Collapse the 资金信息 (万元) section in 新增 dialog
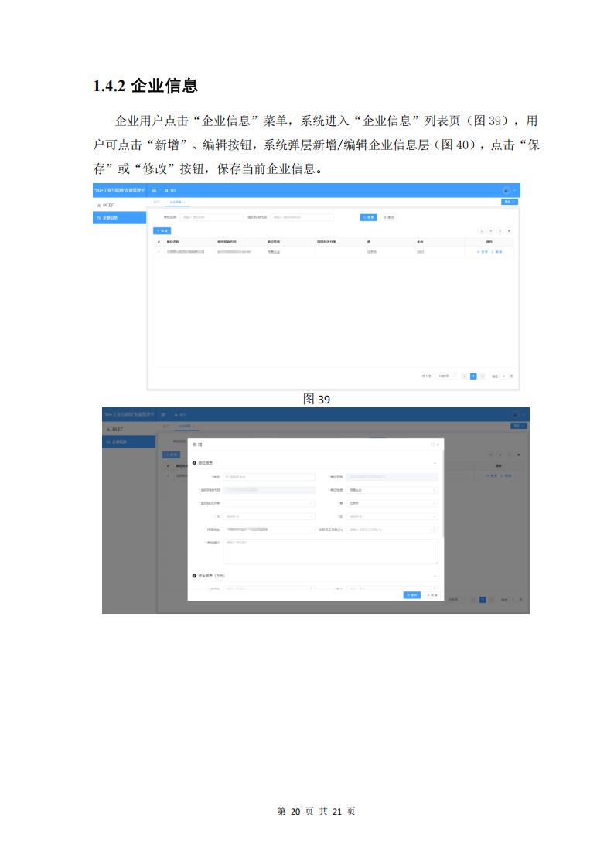This screenshot has height=868, width=614. coord(435,577)
